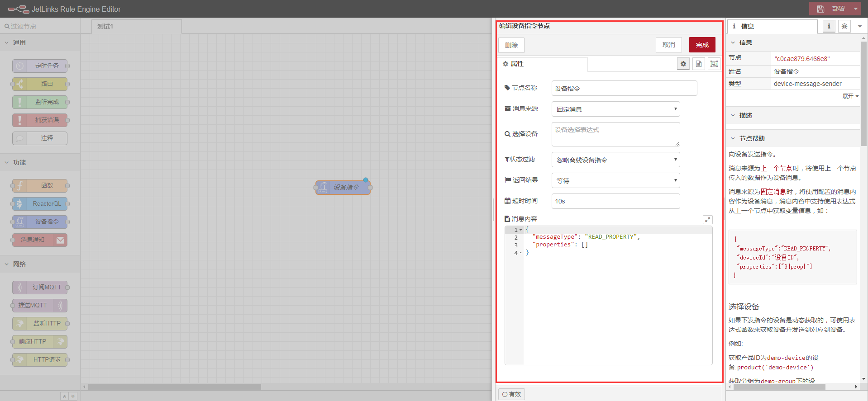The image size is (868, 401).
Task: Open the 返回结果 dropdown
Action: 615,181
